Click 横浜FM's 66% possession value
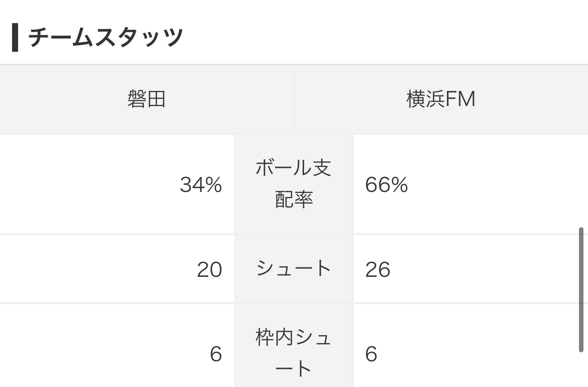The width and height of the screenshot is (588, 387). [x=386, y=185]
